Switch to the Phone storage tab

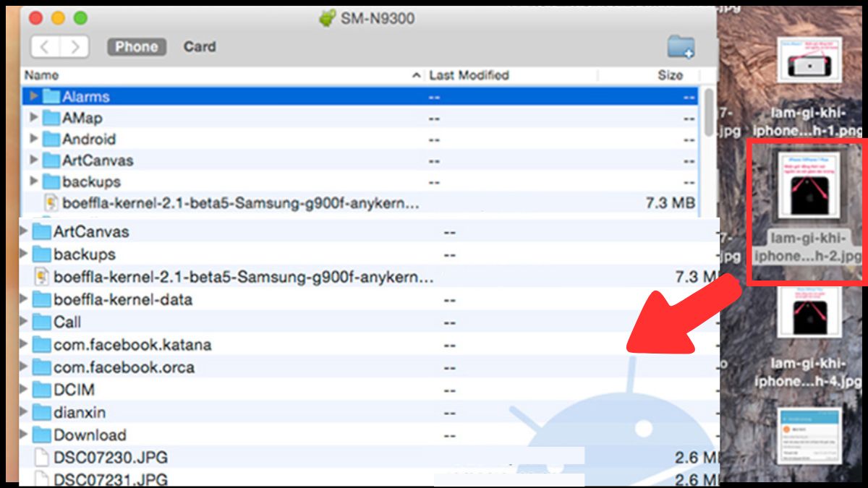pyautogui.click(x=137, y=46)
